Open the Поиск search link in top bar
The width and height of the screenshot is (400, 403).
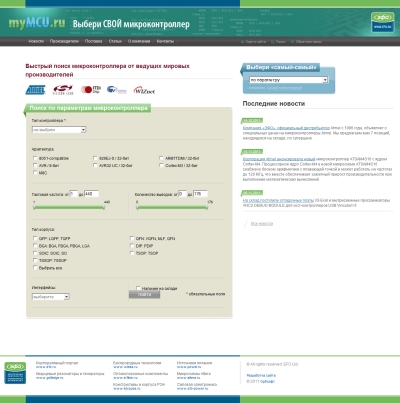tap(281, 42)
